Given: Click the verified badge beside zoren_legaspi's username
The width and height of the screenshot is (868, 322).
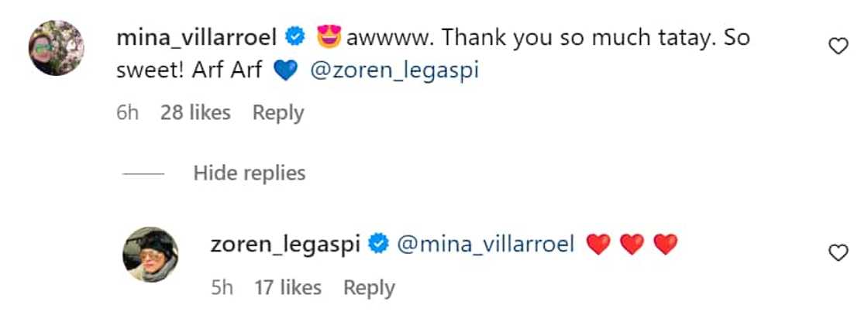Looking at the screenshot, I should coord(378,245).
